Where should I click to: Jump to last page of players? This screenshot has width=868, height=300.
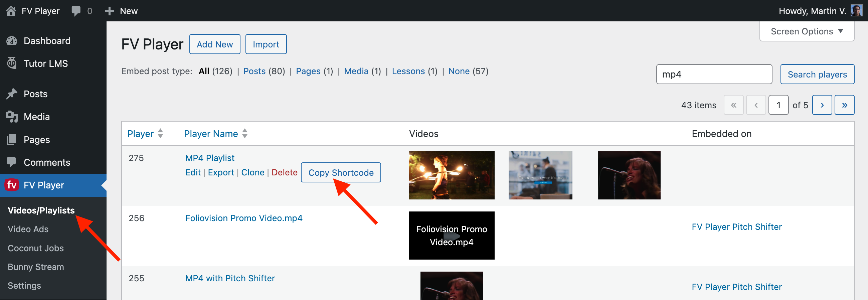(844, 105)
